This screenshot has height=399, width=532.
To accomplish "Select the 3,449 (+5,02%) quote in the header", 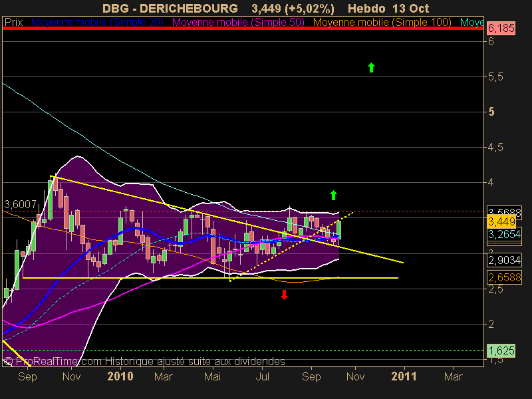I will (293, 8).
